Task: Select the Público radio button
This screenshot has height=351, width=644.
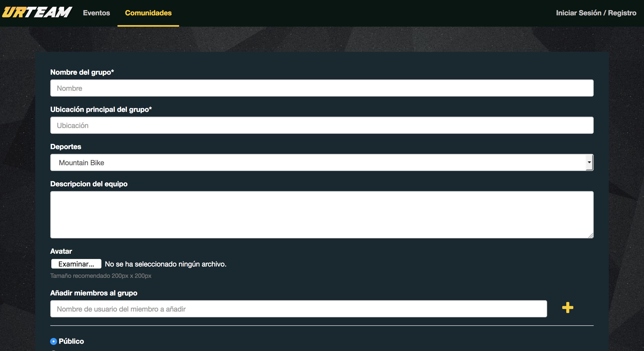Action: 54,341
